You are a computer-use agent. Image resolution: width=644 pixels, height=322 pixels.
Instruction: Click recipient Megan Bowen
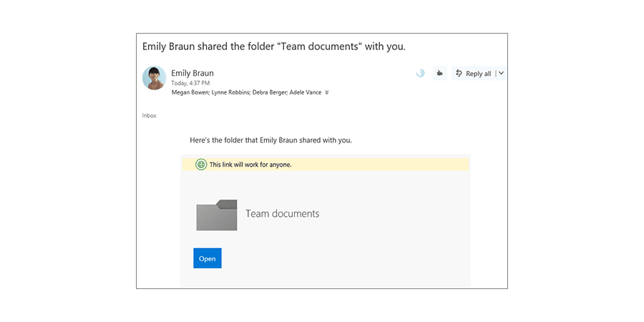[x=190, y=92]
